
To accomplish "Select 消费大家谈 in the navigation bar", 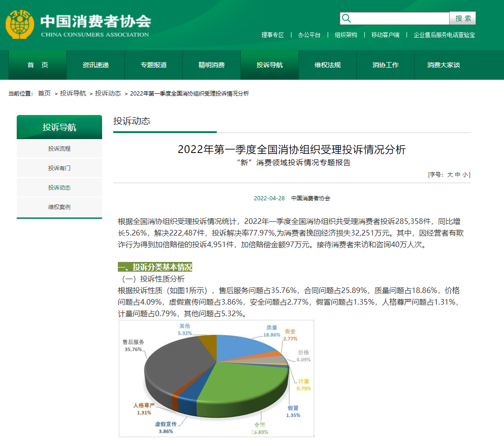I will [444, 65].
